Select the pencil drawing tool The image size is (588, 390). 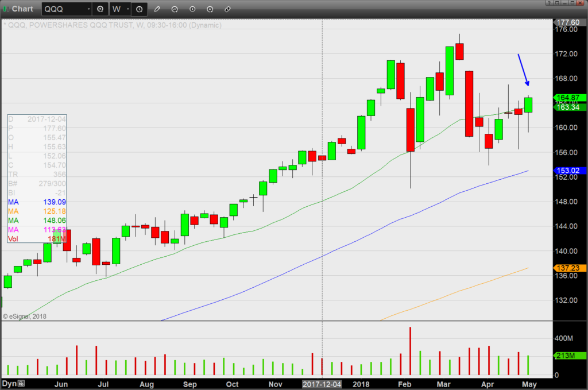click(x=157, y=9)
